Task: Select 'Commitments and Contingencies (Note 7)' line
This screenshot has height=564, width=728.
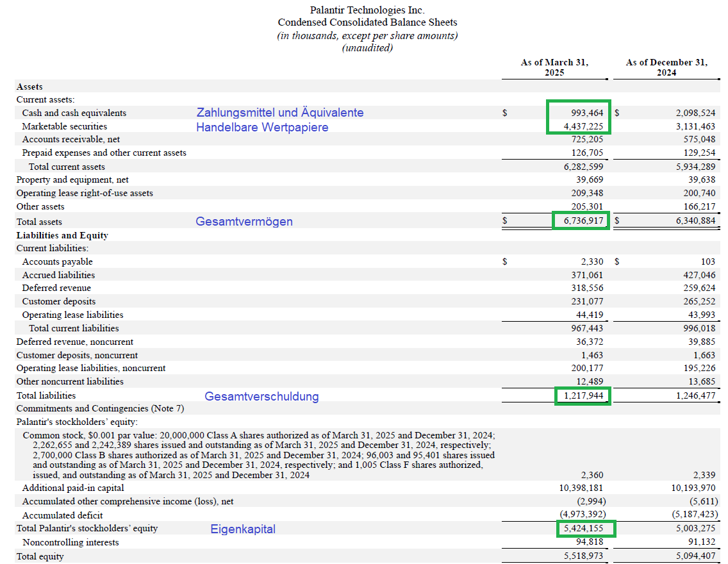Action: [x=100, y=408]
